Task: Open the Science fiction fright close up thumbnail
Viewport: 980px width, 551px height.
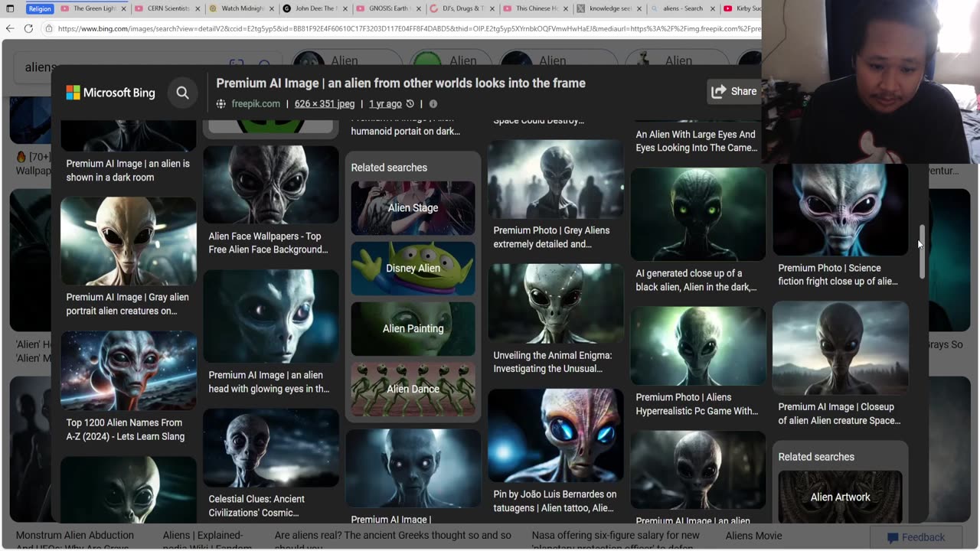Action: point(841,210)
